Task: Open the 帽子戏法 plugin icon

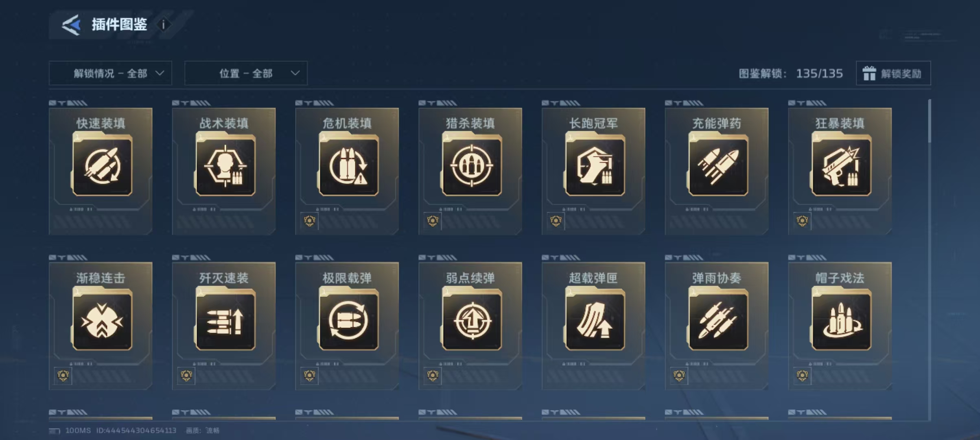Action: (x=842, y=320)
